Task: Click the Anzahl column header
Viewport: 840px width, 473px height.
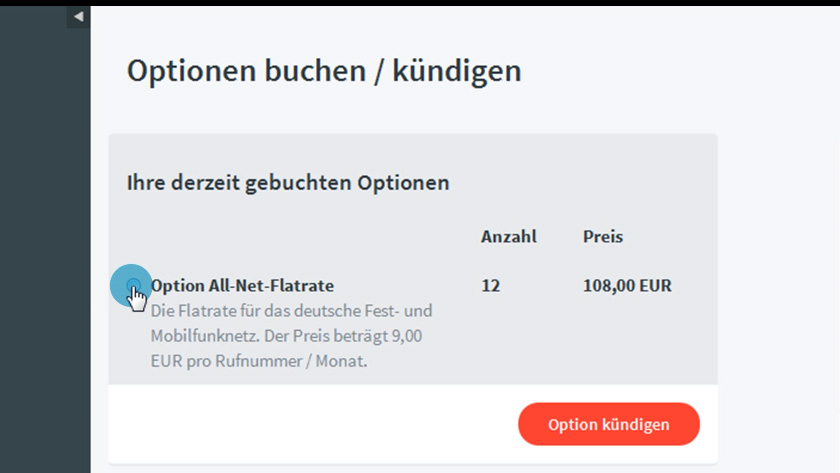Action: click(x=508, y=237)
